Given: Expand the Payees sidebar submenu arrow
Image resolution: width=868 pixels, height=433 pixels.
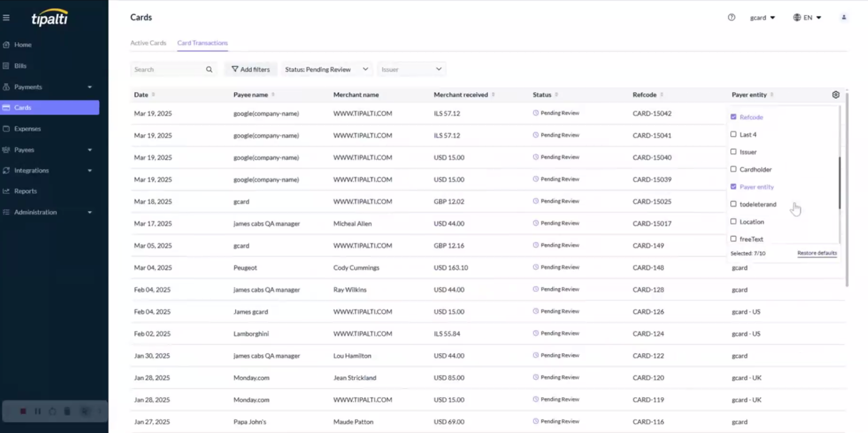Looking at the screenshot, I should [89, 150].
